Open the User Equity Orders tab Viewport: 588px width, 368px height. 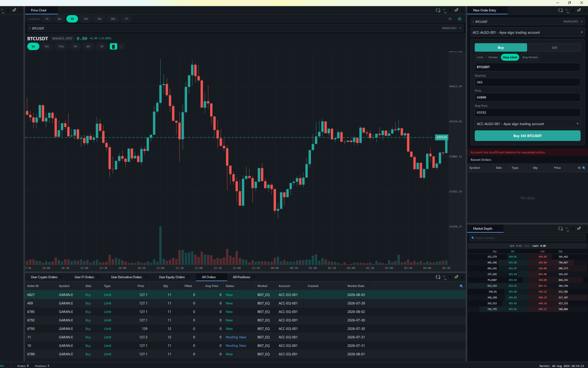point(172,277)
